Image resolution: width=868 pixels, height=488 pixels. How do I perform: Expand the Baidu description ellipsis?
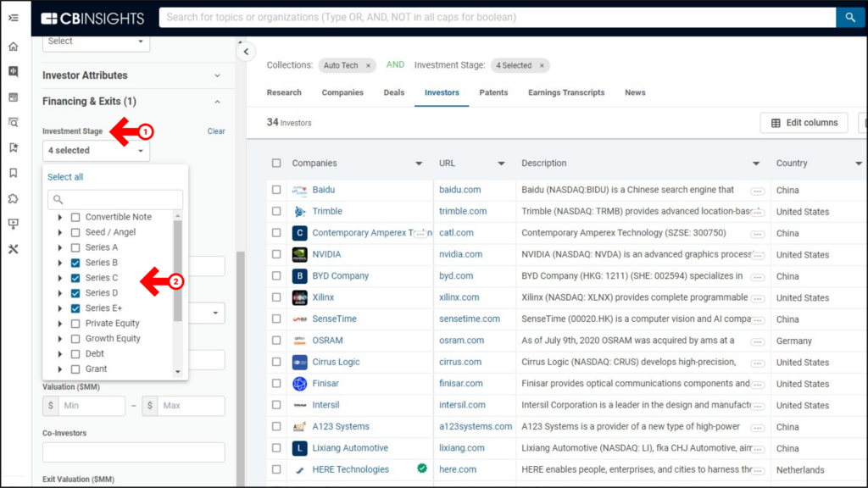click(757, 191)
